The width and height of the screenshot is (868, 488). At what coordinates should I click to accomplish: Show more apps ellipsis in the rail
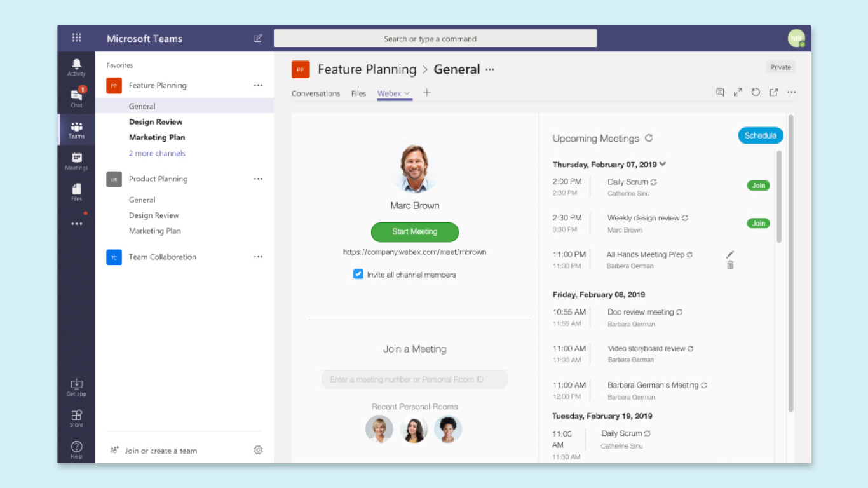(x=76, y=224)
